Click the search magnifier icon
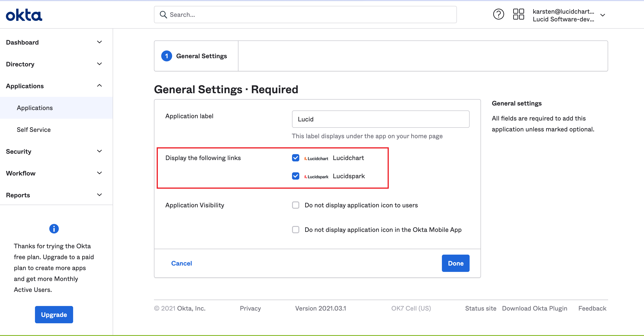Screen dimensions: 644x336 [x=163, y=15]
